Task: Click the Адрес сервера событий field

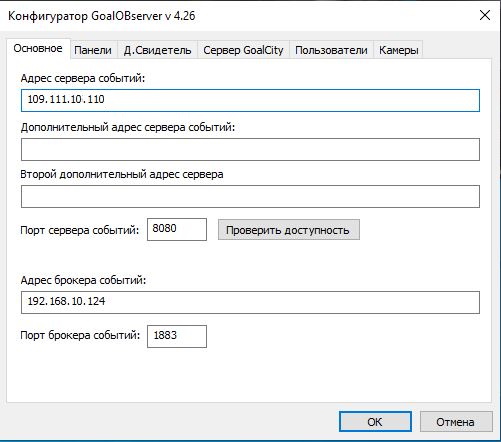Action: click(250, 100)
